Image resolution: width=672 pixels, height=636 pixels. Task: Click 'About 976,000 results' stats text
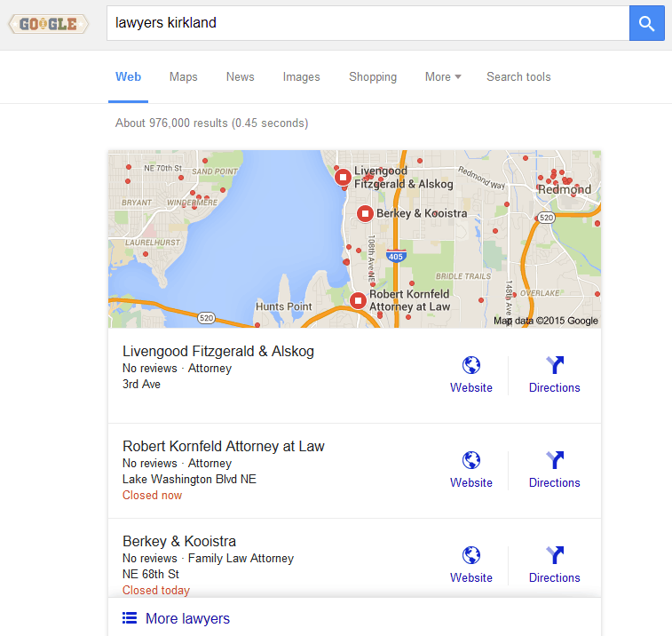211,123
